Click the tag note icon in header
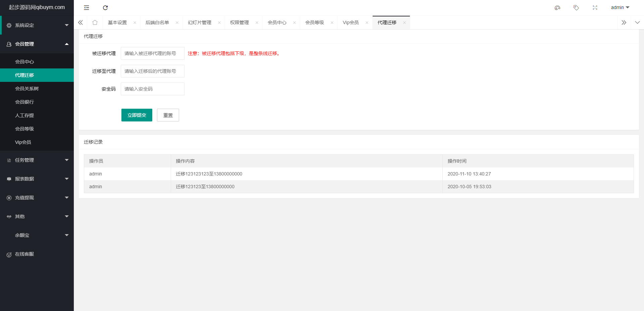The image size is (644, 311). point(576,8)
